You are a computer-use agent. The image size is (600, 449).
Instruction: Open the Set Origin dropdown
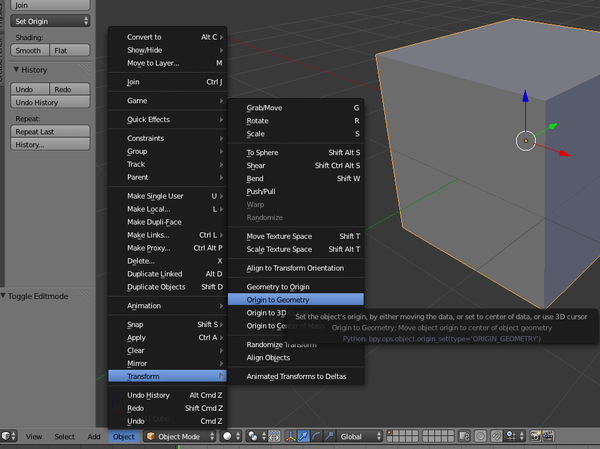(x=50, y=21)
